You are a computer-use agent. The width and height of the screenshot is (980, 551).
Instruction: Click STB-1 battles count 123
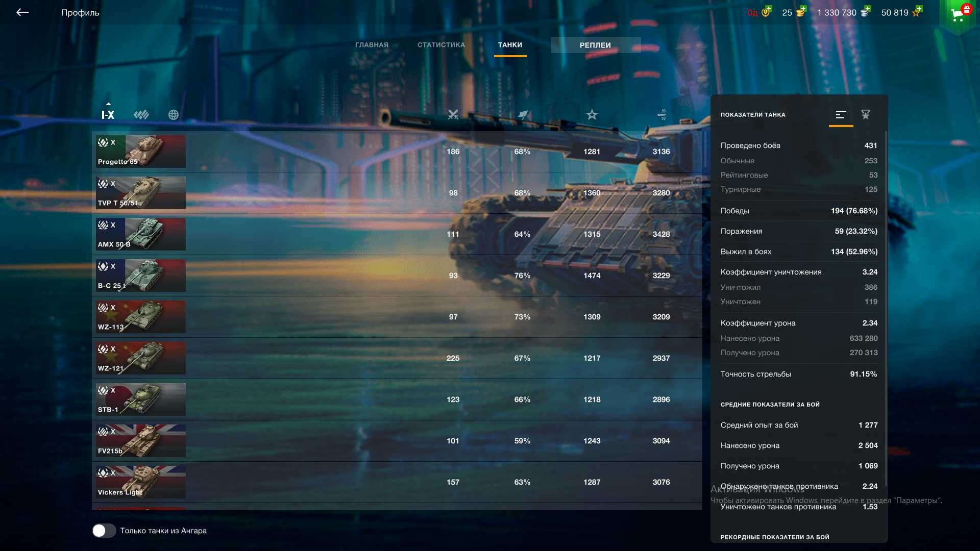pyautogui.click(x=453, y=399)
